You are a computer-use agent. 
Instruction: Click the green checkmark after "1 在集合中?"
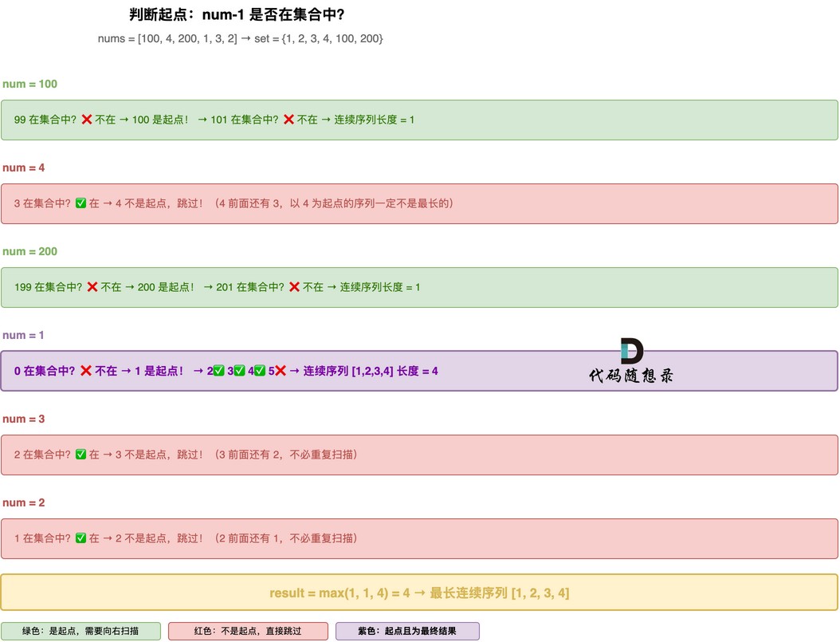[80, 538]
